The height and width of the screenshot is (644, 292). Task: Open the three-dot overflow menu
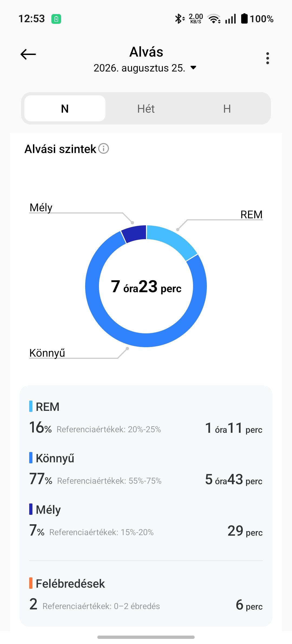coord(267,58)
